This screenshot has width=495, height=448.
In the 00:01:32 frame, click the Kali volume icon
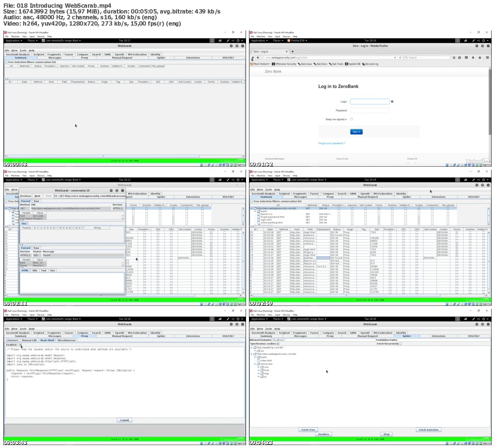(479, 41)
